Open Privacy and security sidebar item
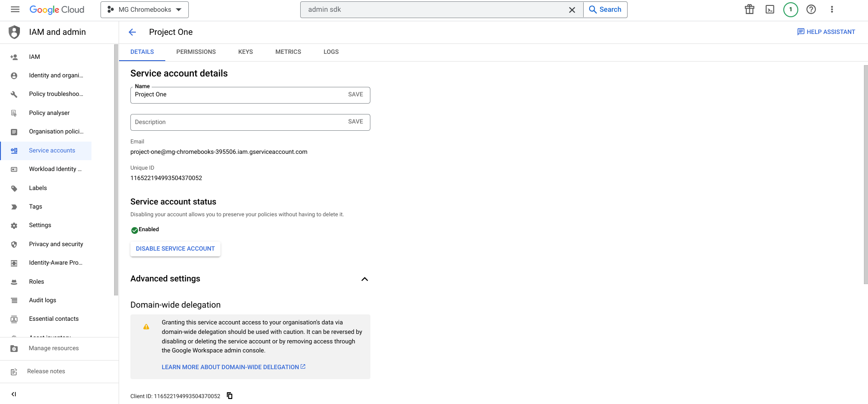 (56, 244)
